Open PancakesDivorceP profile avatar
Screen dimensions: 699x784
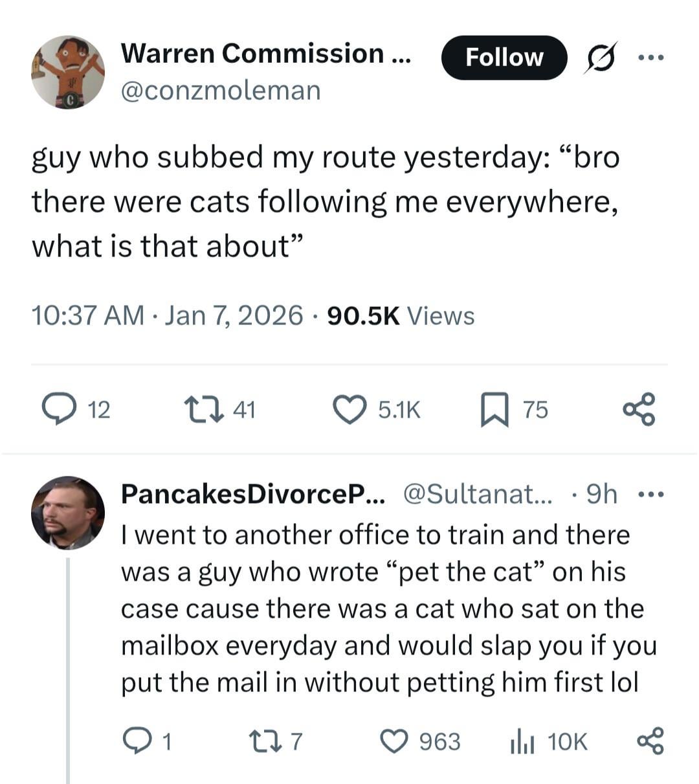coord(68,513)
